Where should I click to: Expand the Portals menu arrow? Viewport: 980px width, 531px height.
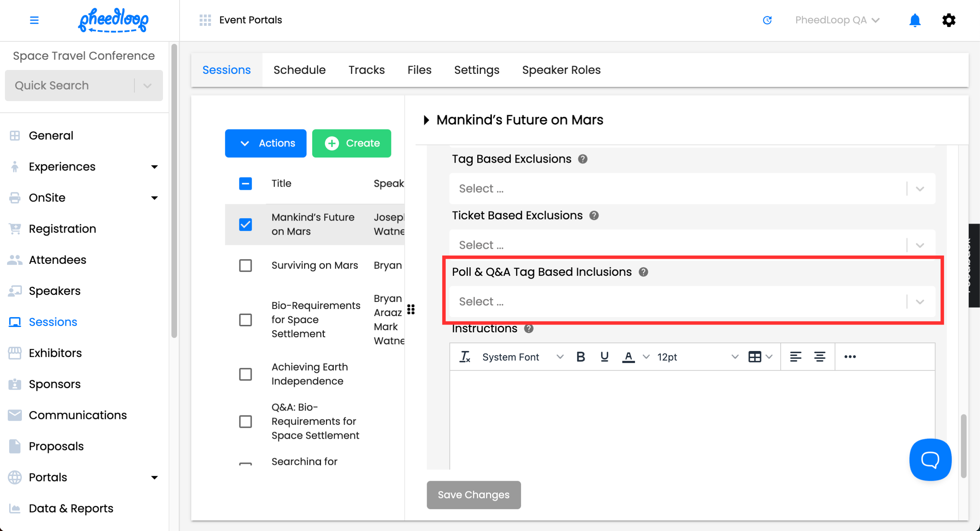click(x=154, y=478)
